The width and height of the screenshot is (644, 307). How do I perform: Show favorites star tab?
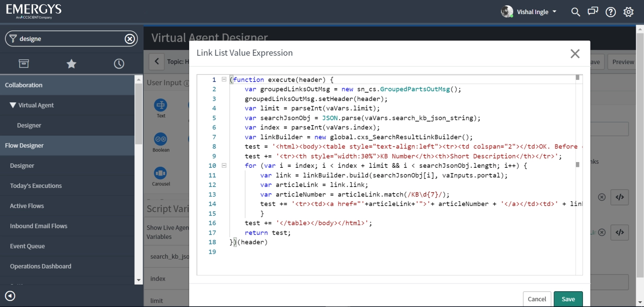click(71, 64)
